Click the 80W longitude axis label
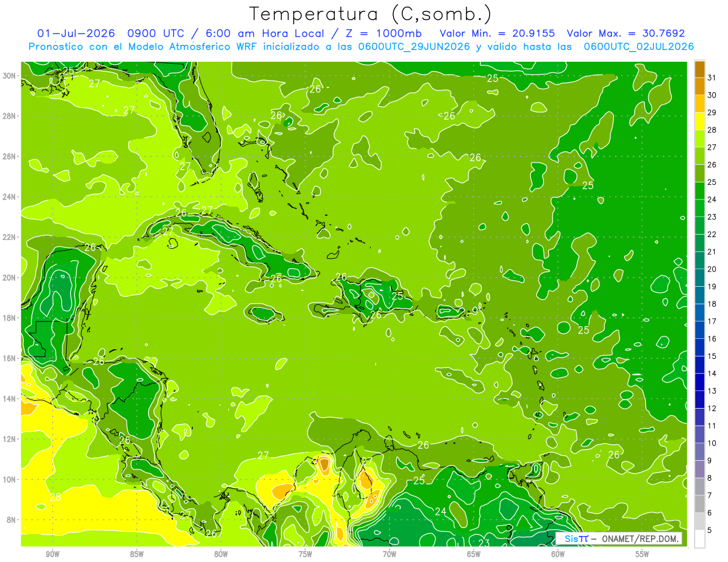 [221, 554]
